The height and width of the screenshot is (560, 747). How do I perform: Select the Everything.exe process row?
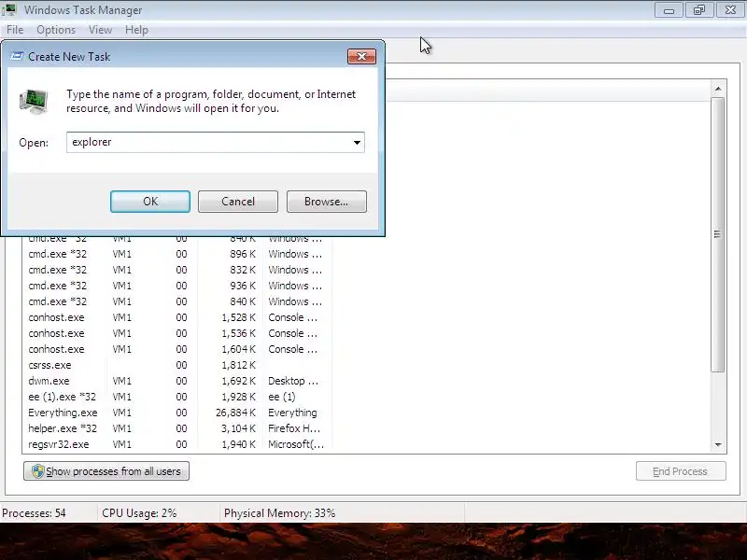point(176,413)
